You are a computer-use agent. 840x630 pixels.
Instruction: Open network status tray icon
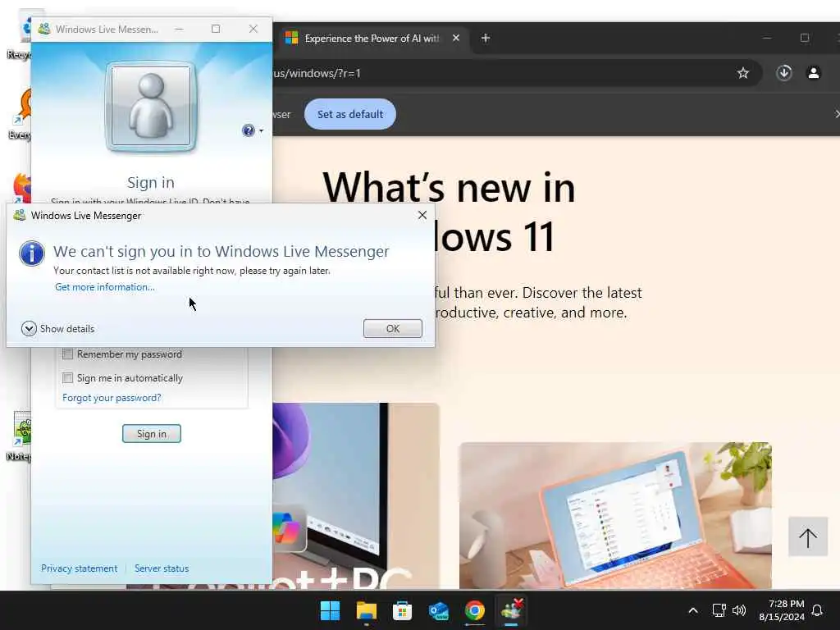click(x=719, y=610)
